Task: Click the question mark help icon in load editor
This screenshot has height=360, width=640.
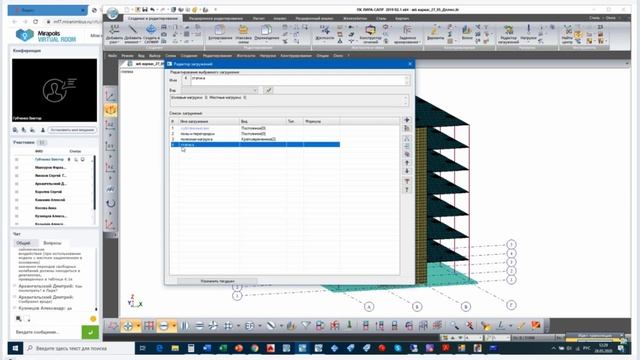Action: click(407, 190)
